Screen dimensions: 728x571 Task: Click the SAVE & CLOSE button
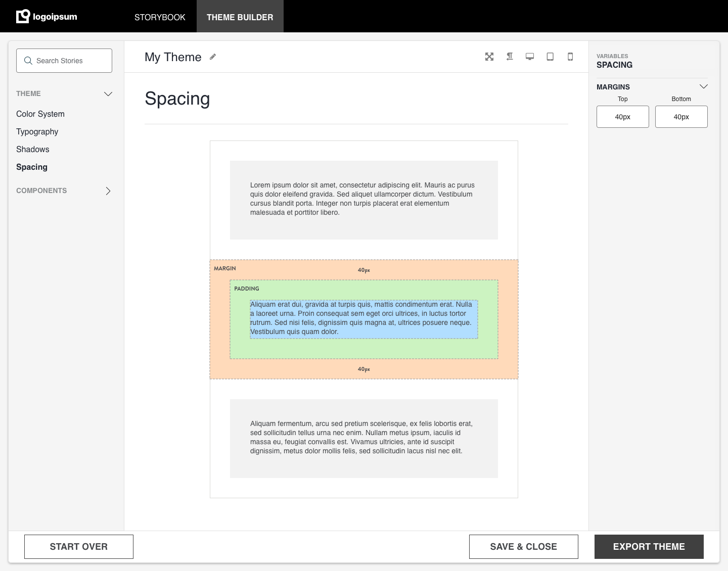523,546
